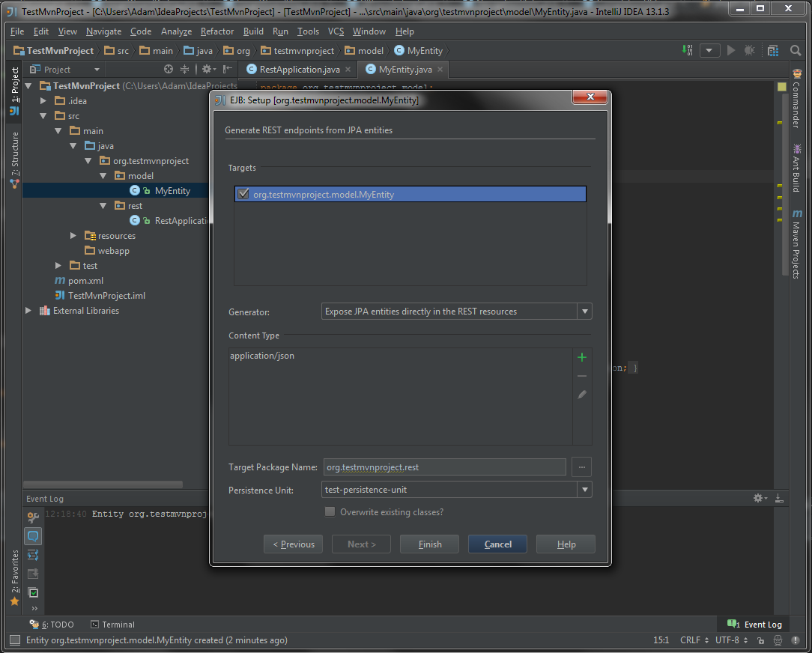
Task: Enable Overwrite existing classes checkbox
Action: click(x=330, y=512)
